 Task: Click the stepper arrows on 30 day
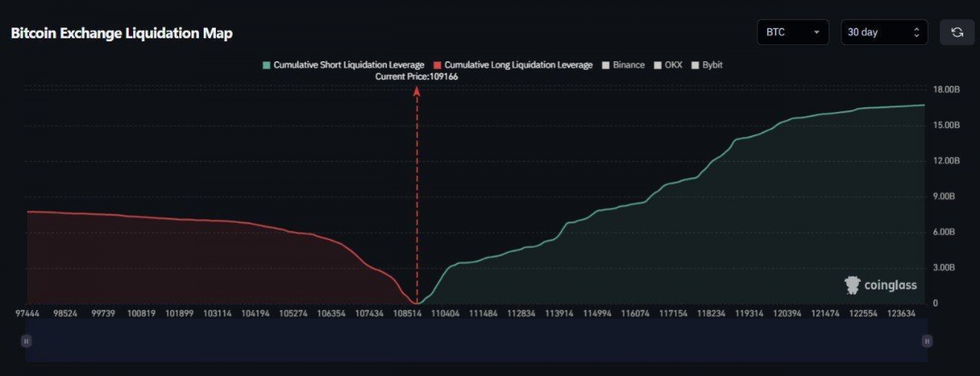917,33
